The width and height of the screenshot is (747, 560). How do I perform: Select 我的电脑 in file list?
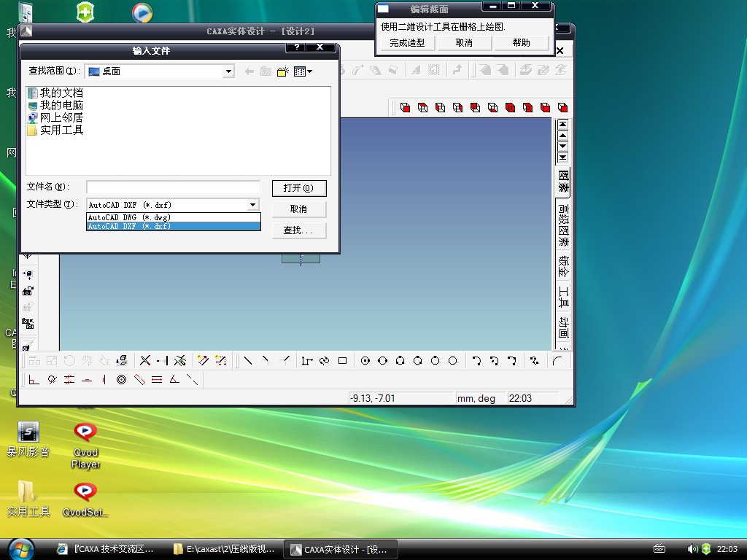click(x=55, y=105)
